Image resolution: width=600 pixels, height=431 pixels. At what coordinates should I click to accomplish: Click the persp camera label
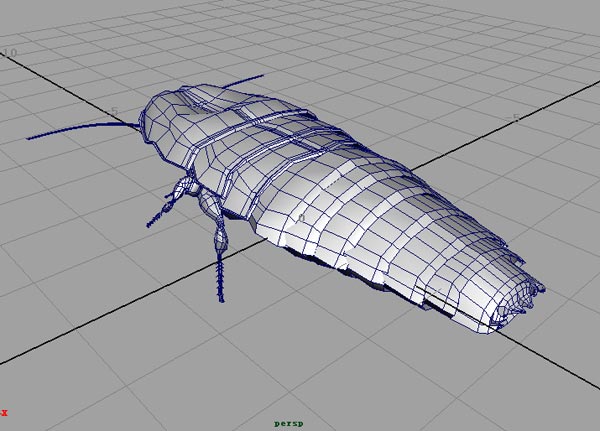point(287,423)
